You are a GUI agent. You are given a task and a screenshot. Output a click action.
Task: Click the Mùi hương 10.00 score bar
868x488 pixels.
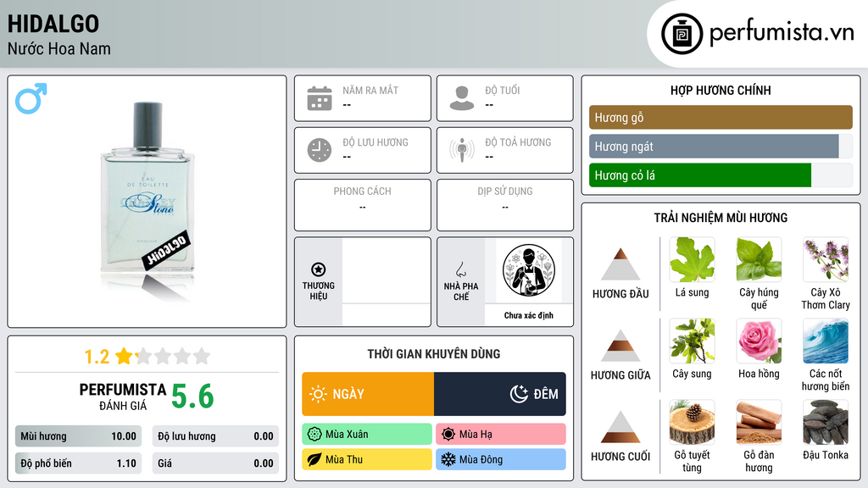78,436
